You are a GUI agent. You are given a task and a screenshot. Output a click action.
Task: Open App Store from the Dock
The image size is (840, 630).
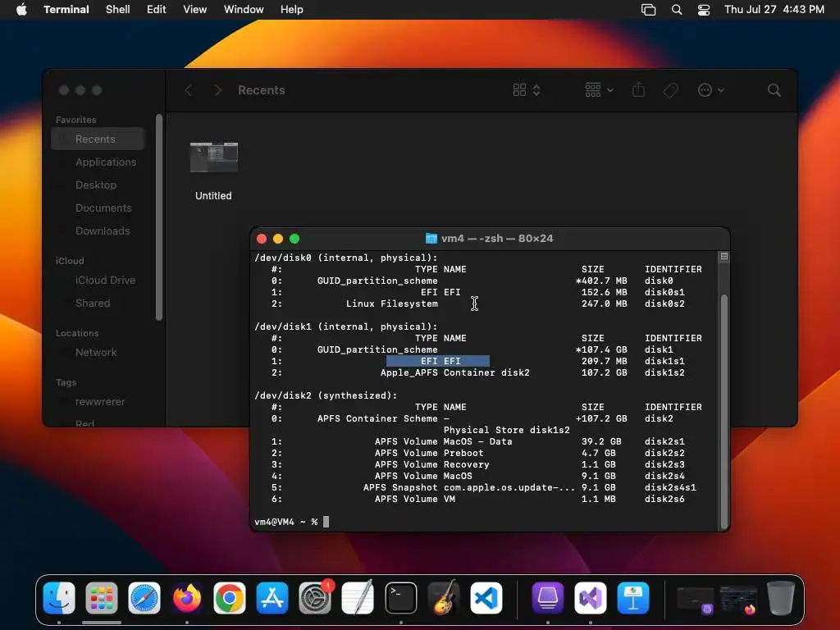point(272,598)
